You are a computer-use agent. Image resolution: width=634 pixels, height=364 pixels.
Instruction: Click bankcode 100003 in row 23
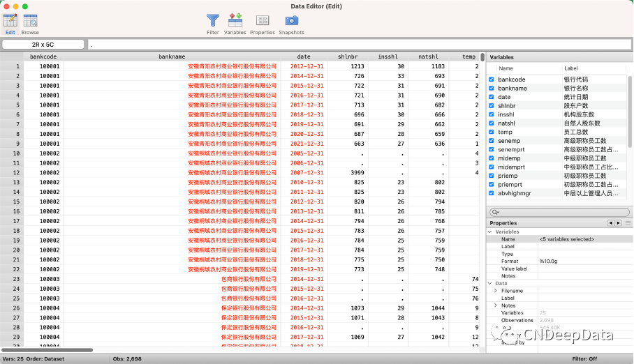pos(50,279)
